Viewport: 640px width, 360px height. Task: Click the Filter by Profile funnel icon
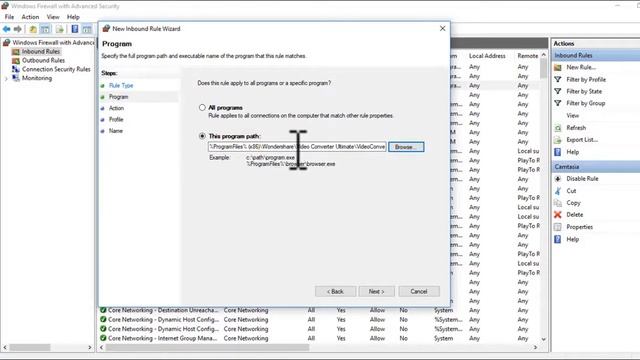558,79
